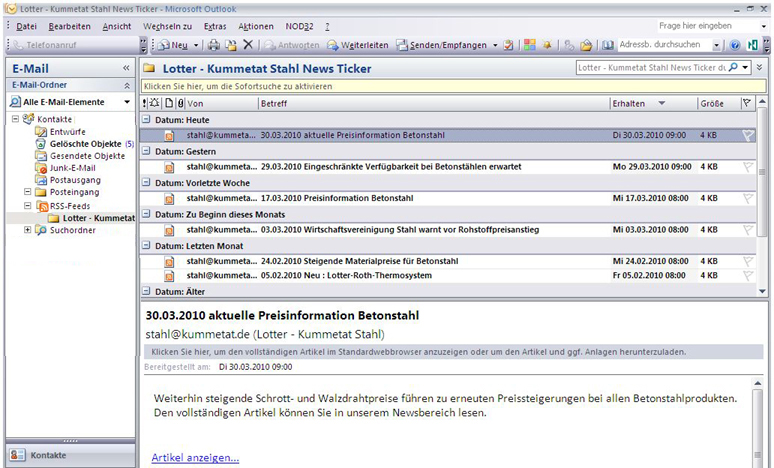Click the colored Categorize squares icon
Screen dimensions: 774x468
click(530, 45)
